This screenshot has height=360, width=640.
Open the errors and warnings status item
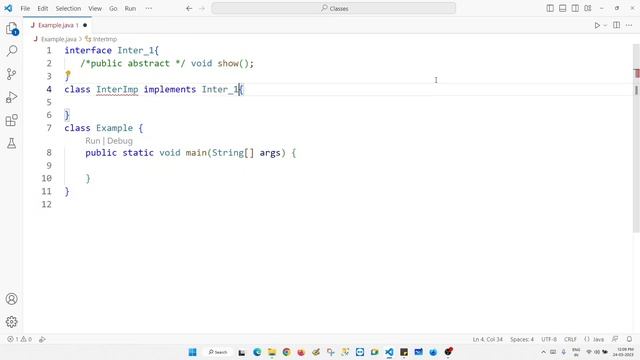pyautogui.click(x=19, y=339)
